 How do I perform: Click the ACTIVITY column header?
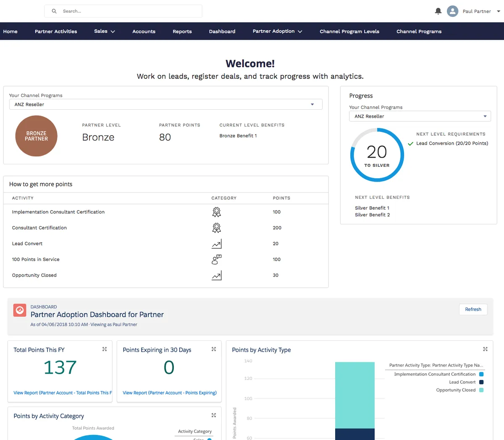[x=23, y=198]
